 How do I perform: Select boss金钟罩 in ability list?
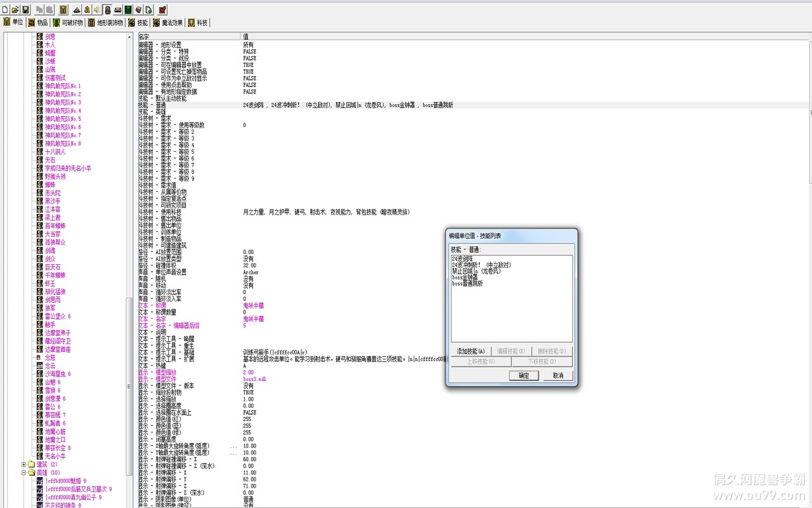click(465, 277)
